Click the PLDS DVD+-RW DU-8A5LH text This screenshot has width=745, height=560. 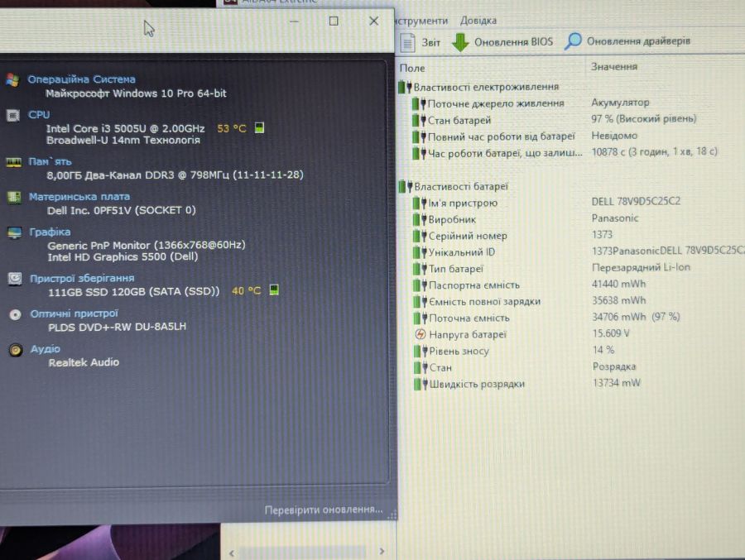tap(117, 327)
